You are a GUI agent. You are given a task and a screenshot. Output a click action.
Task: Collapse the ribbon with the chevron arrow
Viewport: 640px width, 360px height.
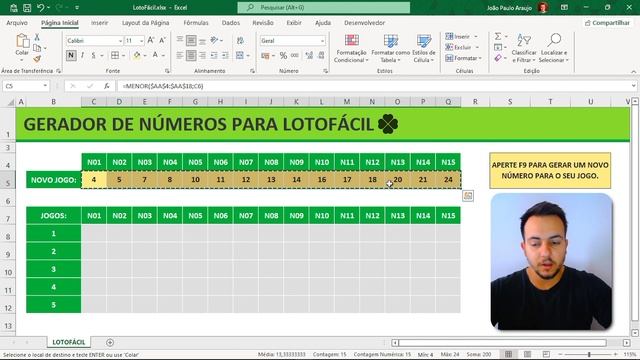click(633, 71)
